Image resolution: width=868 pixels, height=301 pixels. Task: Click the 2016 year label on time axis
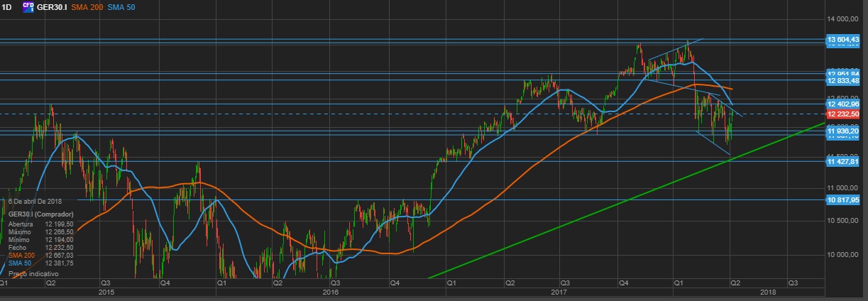point(330,292)
